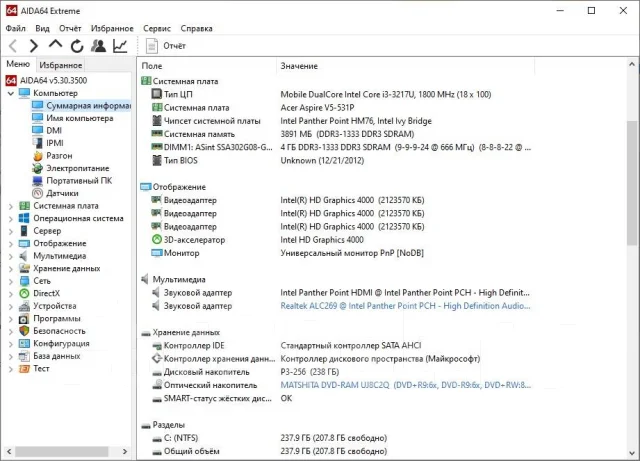This screenshot has width=640, height=461.
Task: Click the Чипсет системной платы chip icon
Action: click(x=157, y=120)
